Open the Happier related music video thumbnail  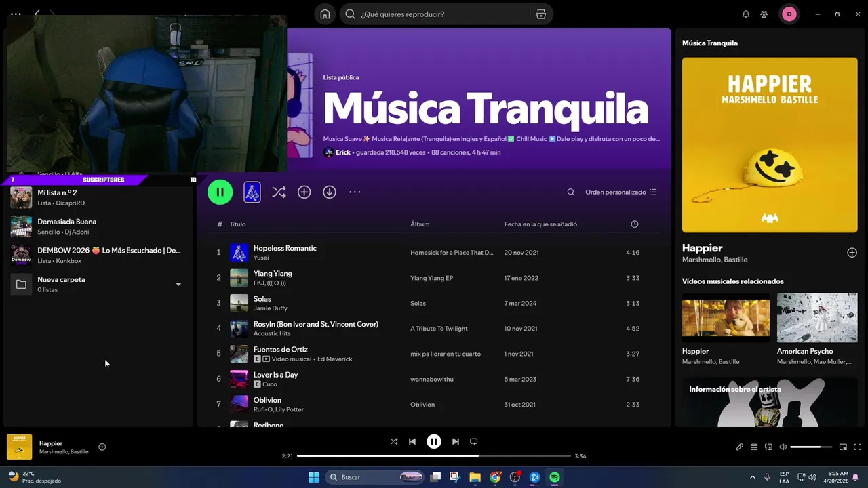click(x=726, y=318)
